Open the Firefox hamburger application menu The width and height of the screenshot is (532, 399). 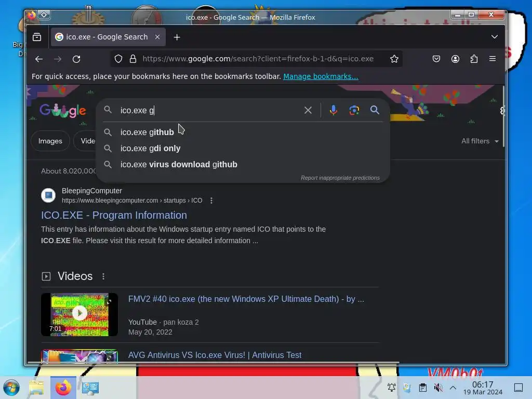tap(493, 59)
